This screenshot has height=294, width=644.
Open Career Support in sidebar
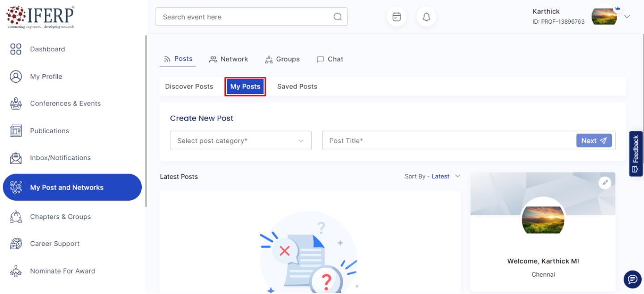pyautogui.click(x=55, y=244)
